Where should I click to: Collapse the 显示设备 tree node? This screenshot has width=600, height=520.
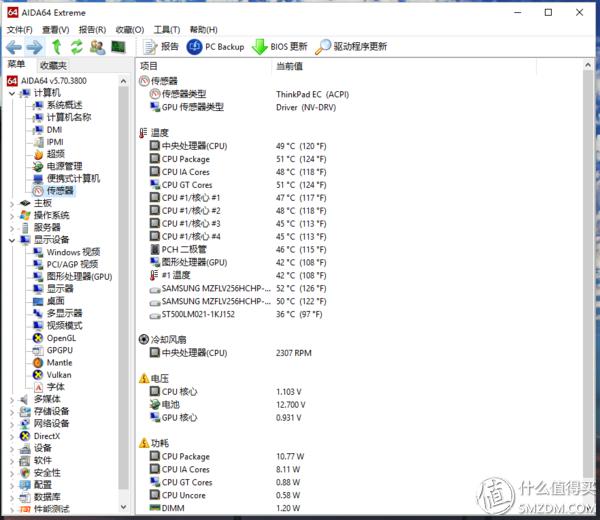pyautogui.click(x=12, y=240)
